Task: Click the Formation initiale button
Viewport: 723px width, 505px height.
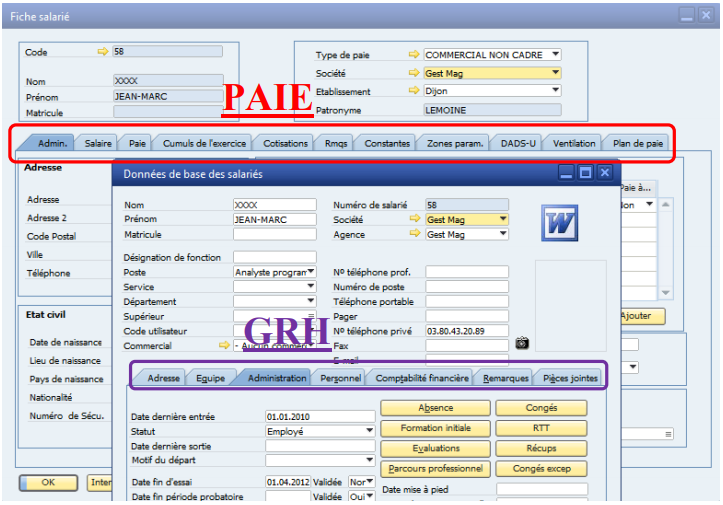Action: [435, 428]
